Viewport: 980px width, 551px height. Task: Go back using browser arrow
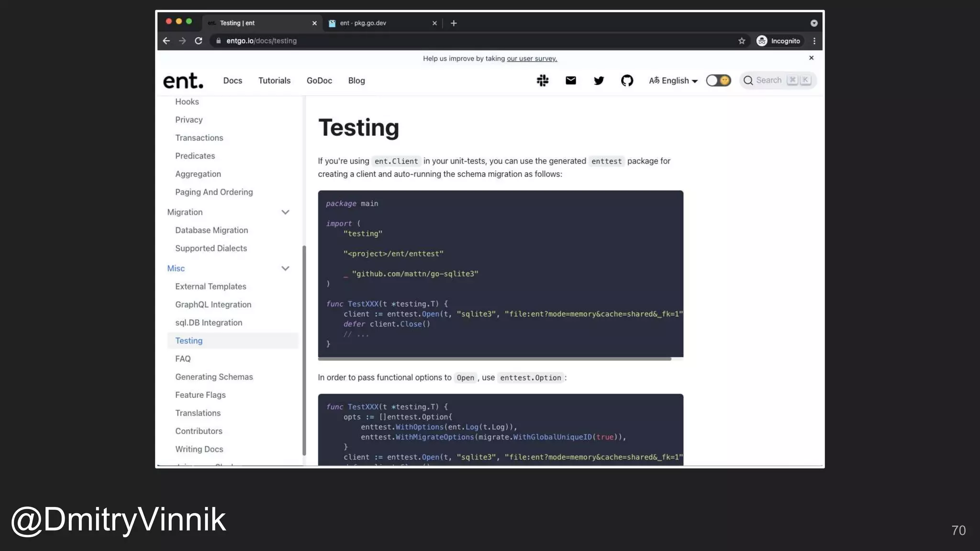pyautogui.click(x=167, y=41)
